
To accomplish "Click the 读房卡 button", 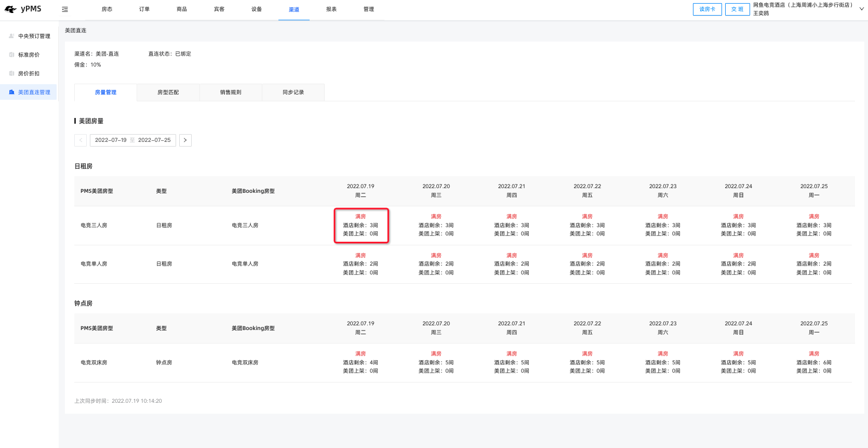I will pyautogui.click(x=707, y=9).
